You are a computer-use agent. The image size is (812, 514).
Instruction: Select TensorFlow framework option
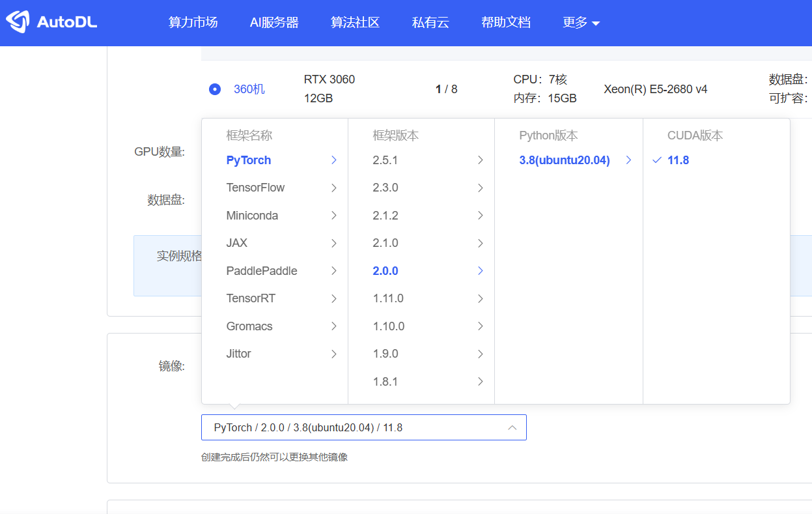pos(255,188)
